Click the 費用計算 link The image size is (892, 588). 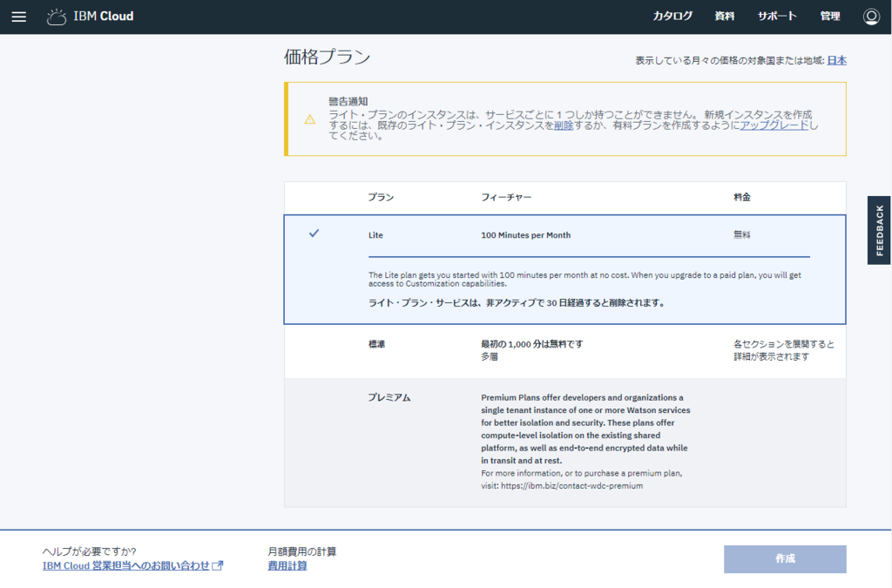pos(287,566)
